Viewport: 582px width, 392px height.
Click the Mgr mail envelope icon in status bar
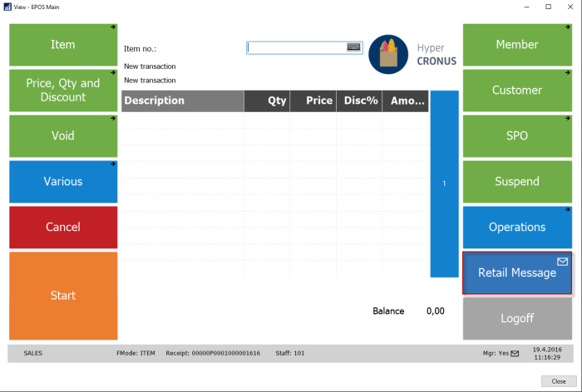[515, 354]
